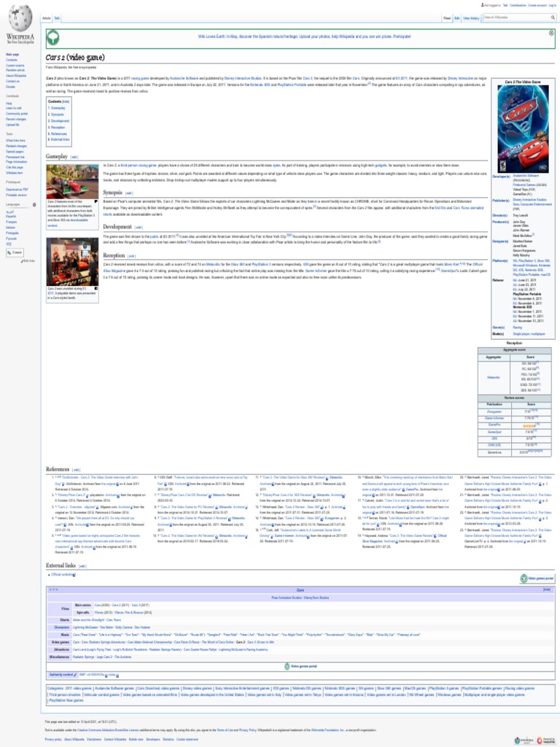
Task: Open Random article in sidebar
Action: pos(15,71)
